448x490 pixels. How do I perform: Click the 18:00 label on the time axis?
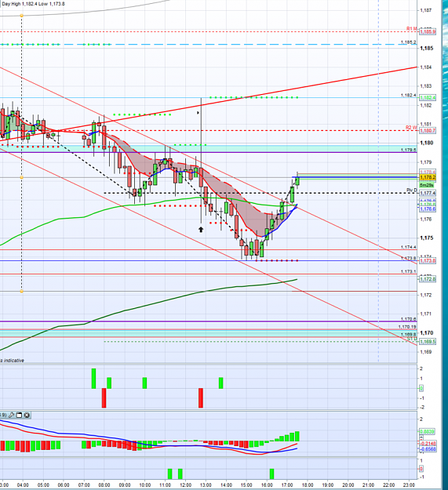[308, 485]
